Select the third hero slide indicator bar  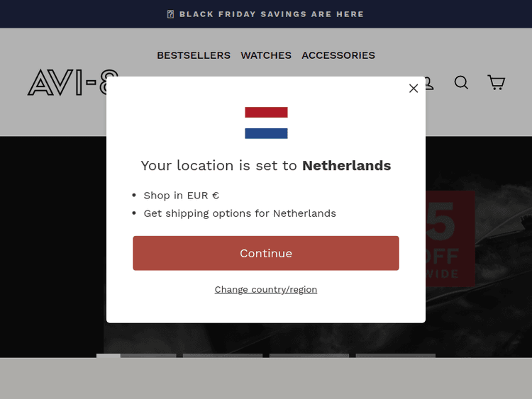[309, 355]
